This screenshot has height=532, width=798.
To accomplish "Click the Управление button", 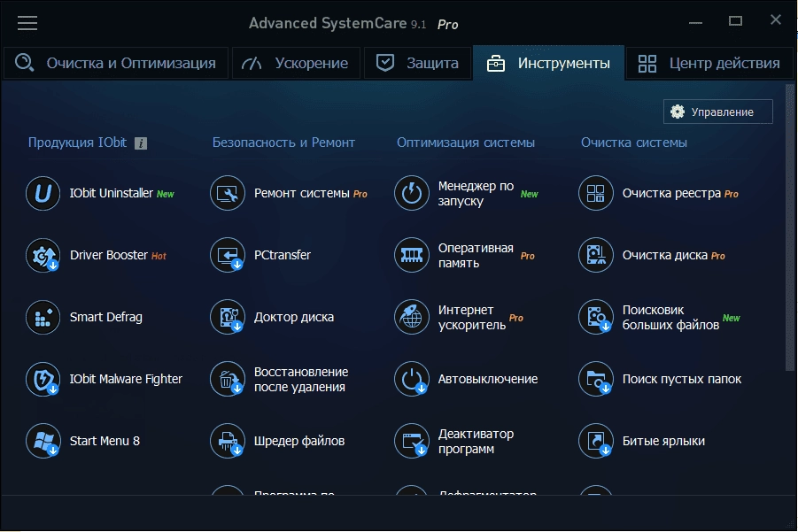I will coord(718,112).
